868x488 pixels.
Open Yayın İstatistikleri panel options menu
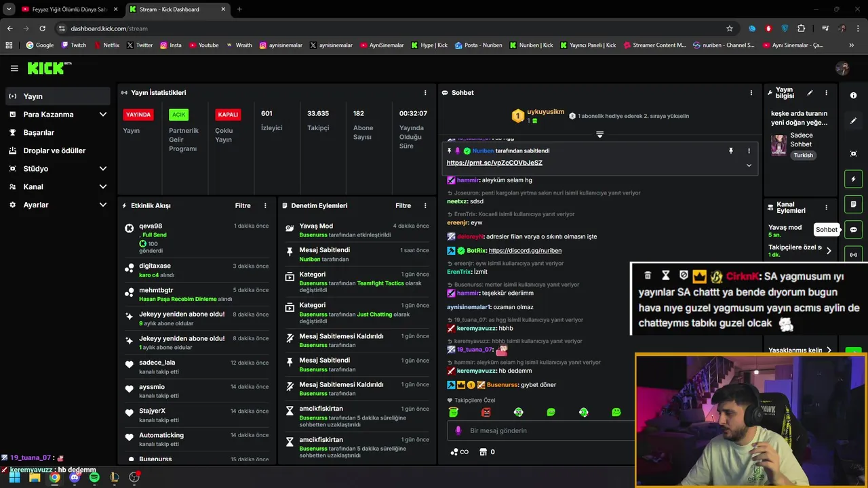425,93
